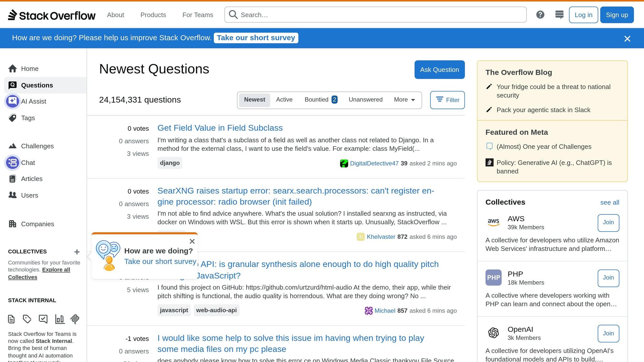The width and height of the screenshot is (644, 362).
Task: Click 'Explore all Collectives' link
Action: click(39, 273)
